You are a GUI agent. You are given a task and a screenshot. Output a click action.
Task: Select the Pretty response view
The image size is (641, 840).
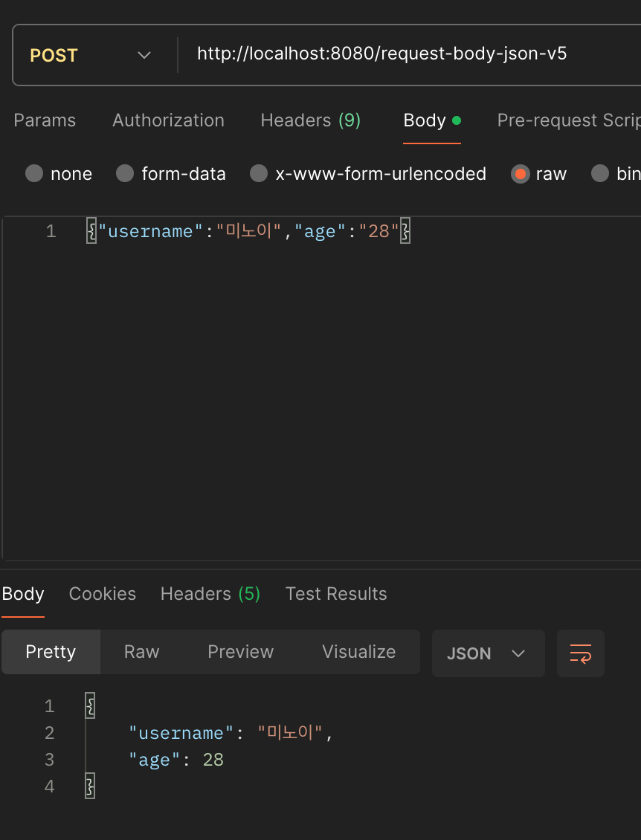pos(51,652)
